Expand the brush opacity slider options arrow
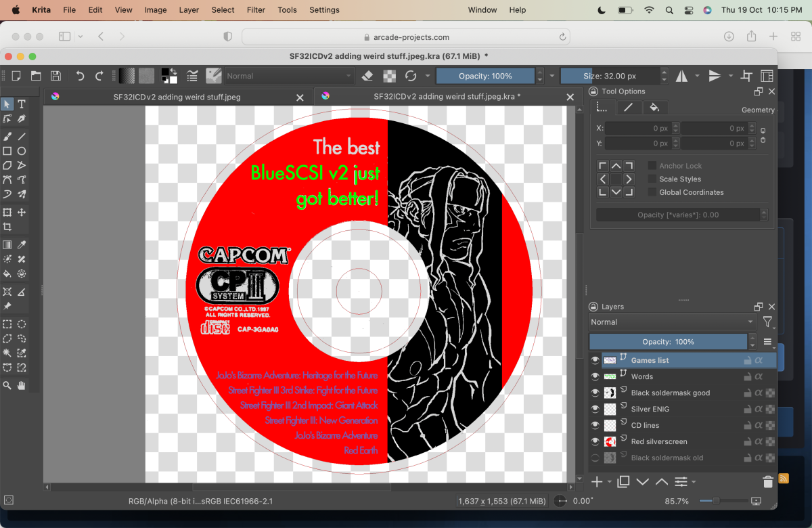This screenshot has width=812, height=528. [x=552, y=76]
